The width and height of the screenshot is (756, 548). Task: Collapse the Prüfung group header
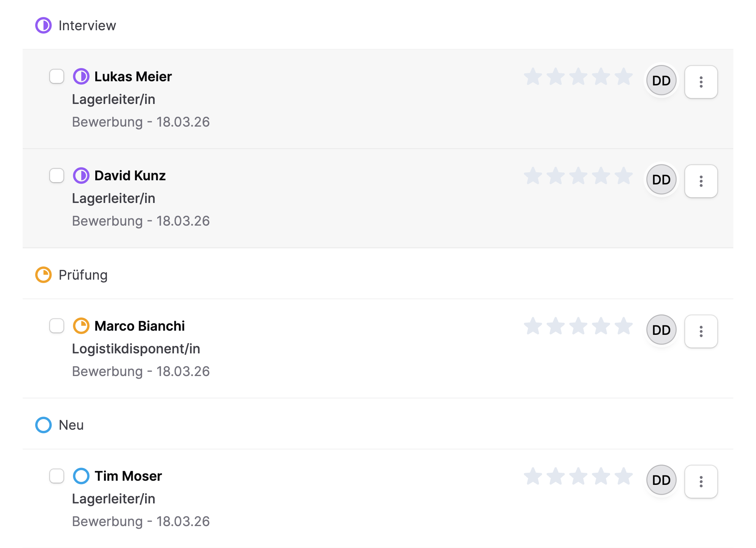click(83, 275)
